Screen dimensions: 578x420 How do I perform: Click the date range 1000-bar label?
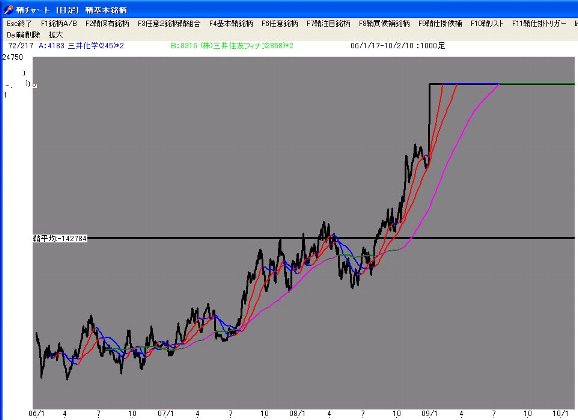pos(397,46)
